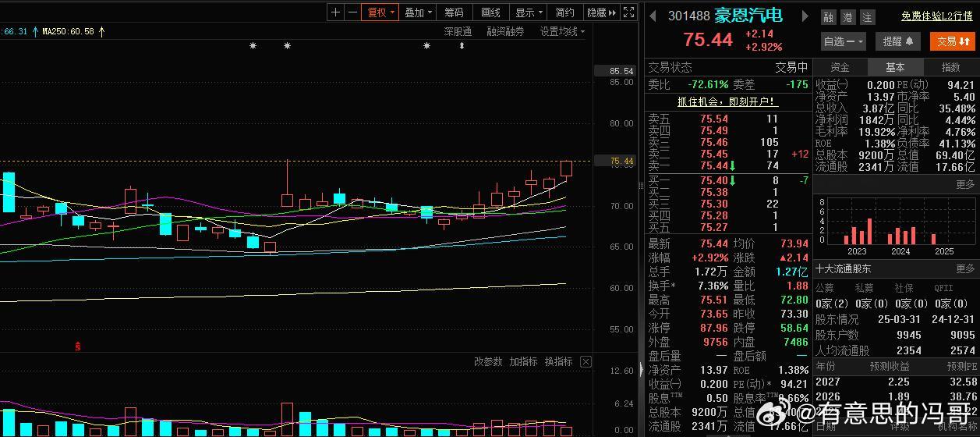Click the up-down arrow event marker on chart
This screenshot has width=980, height=437.
pyautogui.click(x=462, y=46)
